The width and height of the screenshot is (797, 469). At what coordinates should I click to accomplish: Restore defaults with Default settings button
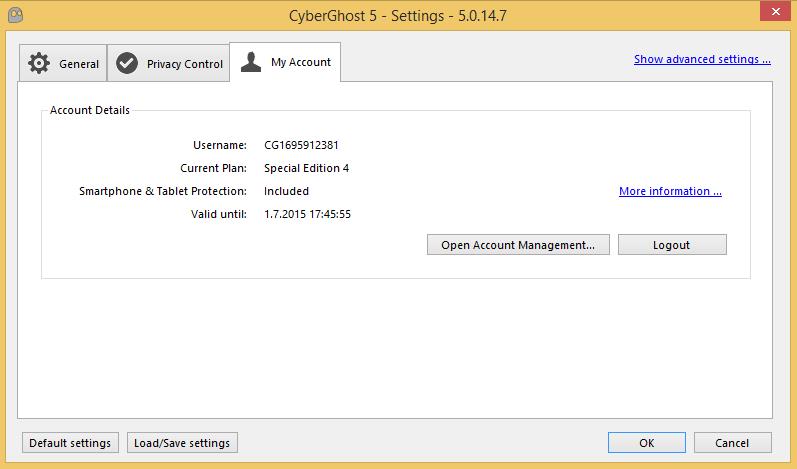tap(70, 443)
